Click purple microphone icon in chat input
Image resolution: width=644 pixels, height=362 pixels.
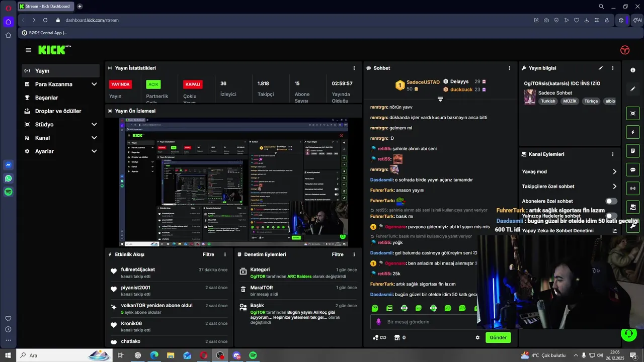coord(379,322)
